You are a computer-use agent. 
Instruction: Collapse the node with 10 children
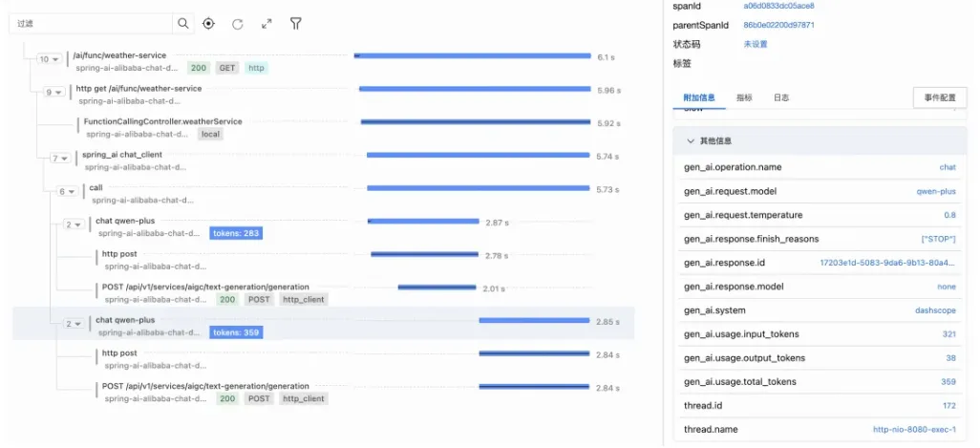click(x=50, y=59)
